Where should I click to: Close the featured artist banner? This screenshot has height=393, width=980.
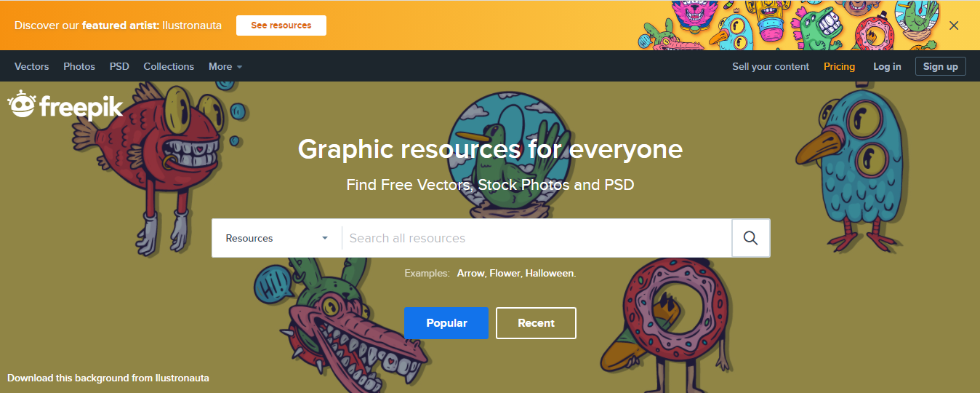coord(954,25)
